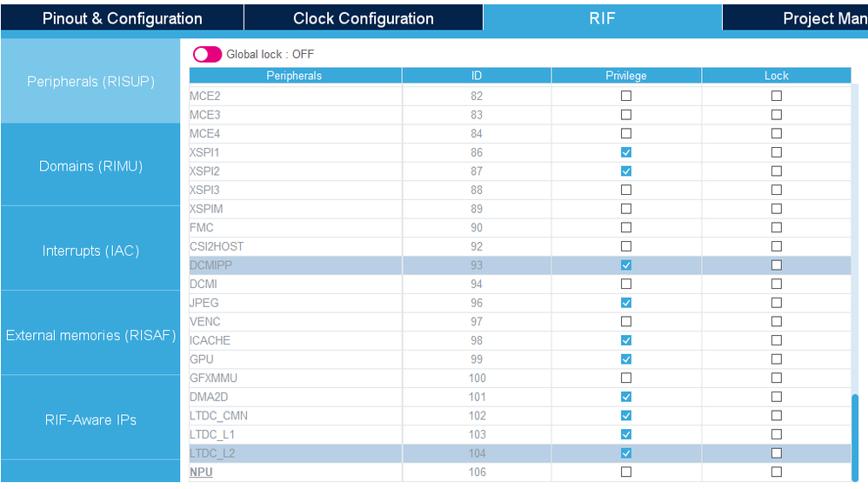The image size is (868, 489).
Task: Check Privilege for XSPIM
Action: 626,209
